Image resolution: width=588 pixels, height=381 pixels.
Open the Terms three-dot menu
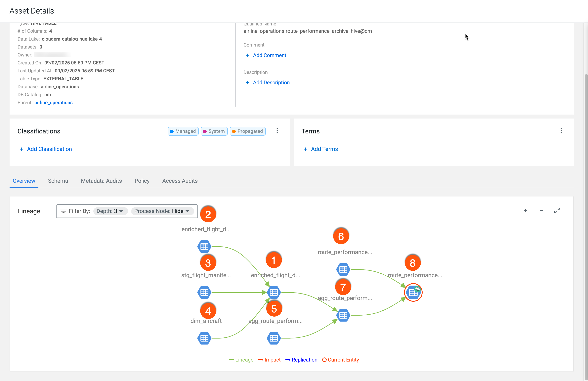(561, 131)
